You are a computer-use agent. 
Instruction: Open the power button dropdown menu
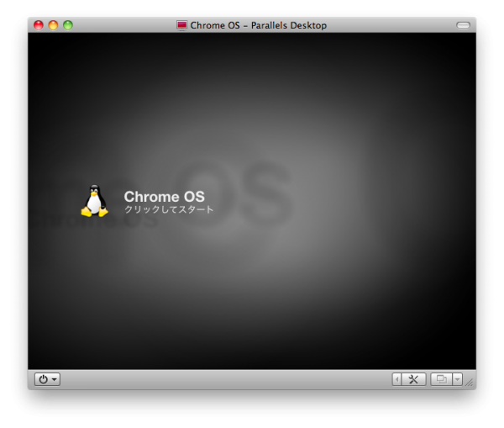pos(47,379)
